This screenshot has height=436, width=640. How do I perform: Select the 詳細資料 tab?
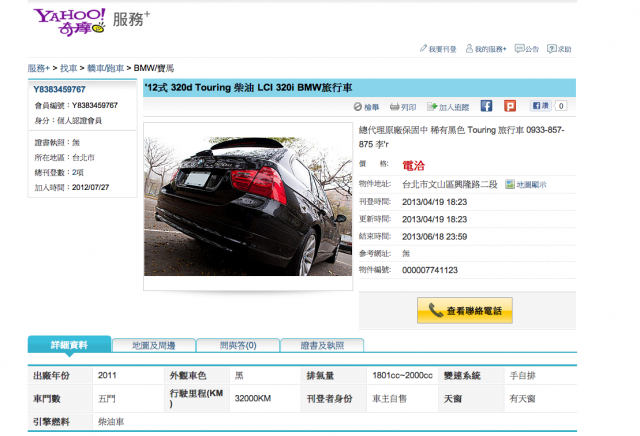69,345
